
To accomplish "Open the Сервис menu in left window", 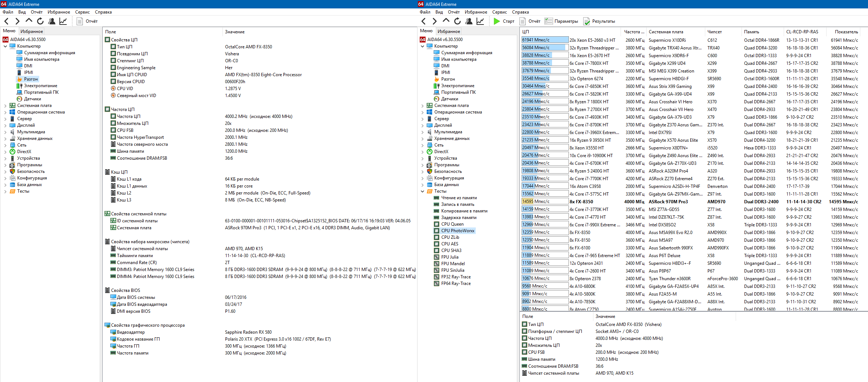I will 82,12.
